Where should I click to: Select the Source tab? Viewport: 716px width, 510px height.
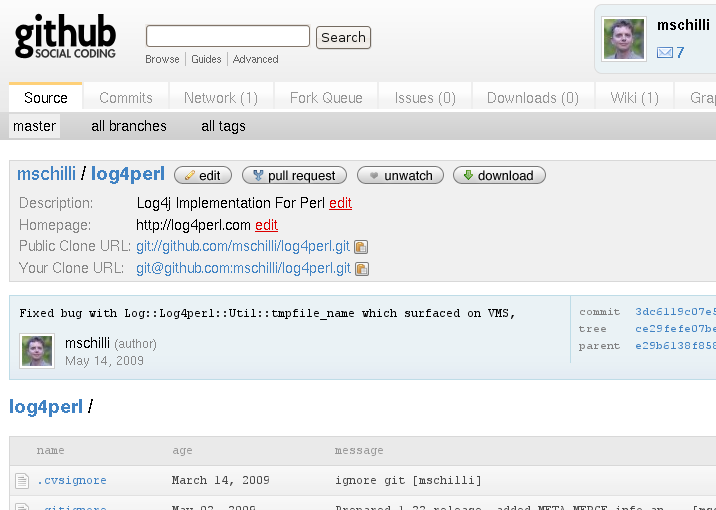point(46,98)
